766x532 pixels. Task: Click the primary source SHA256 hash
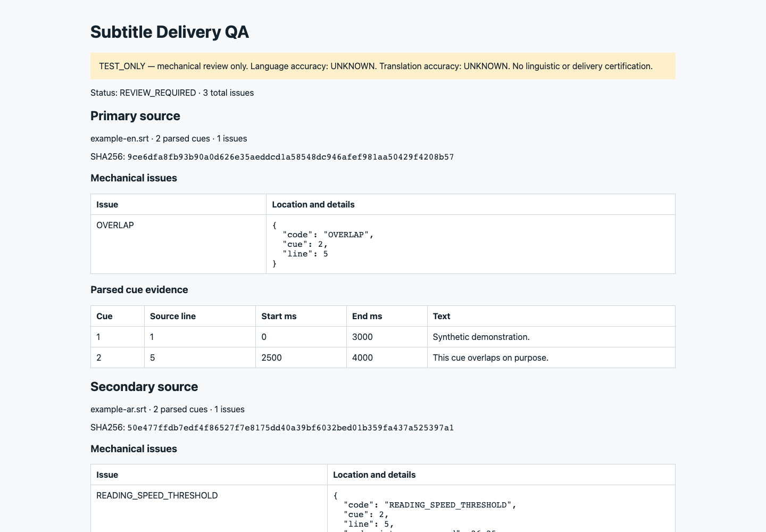tap(290, 157)
